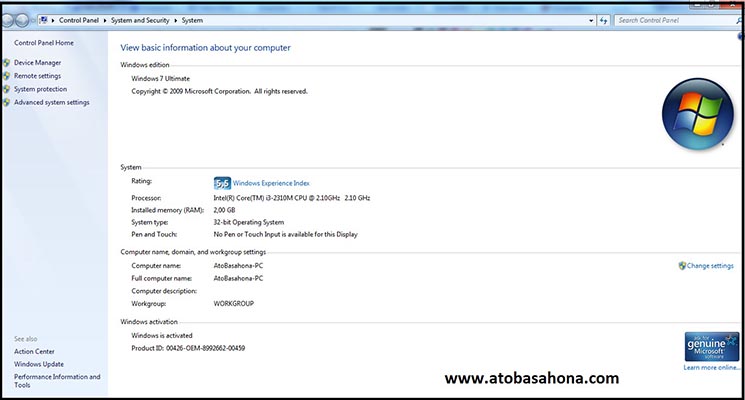Click the genuine Microsoft software badge
The image size is (745, 400).
[712, 346]
